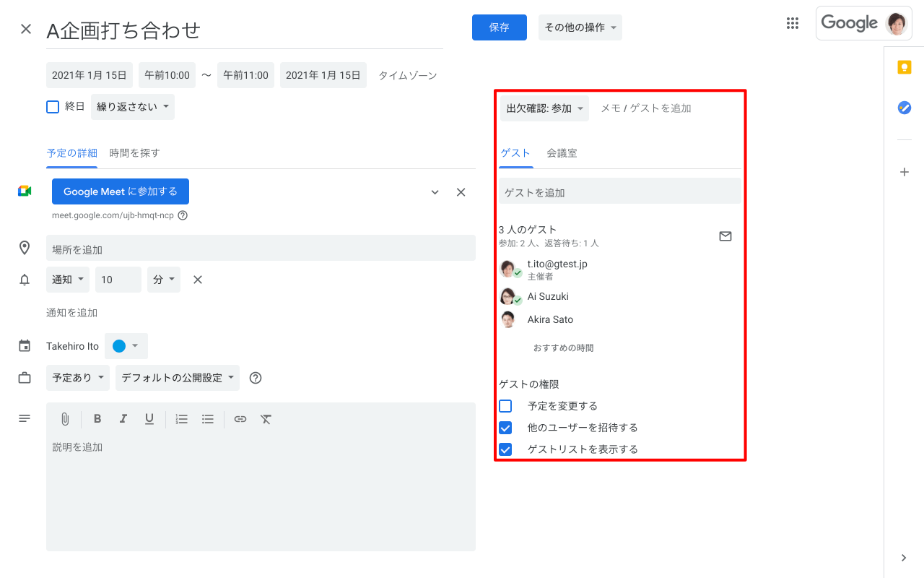The height and width of the screenshot is (578, 924).
Task: Check 予定を変更する guest permission
Action: click(505, 406)
